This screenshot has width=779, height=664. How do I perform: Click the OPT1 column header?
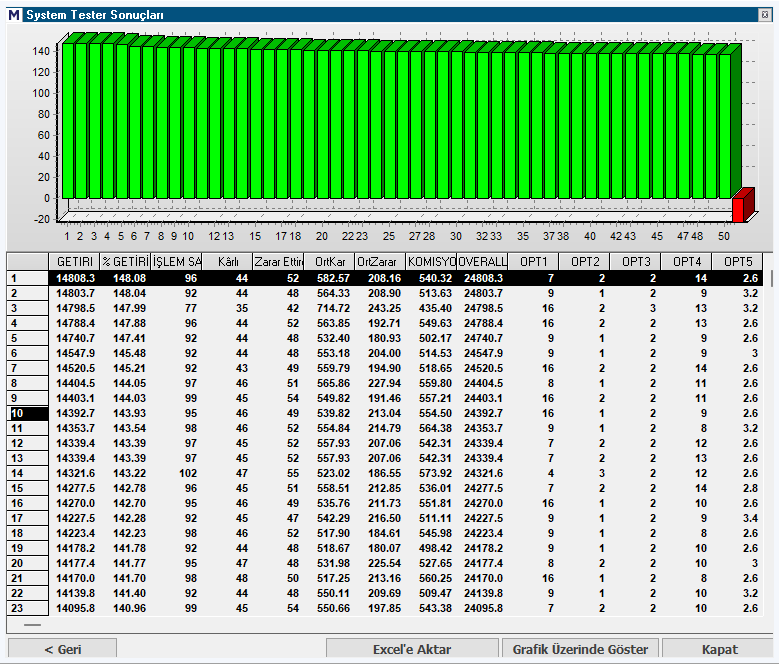533,262
